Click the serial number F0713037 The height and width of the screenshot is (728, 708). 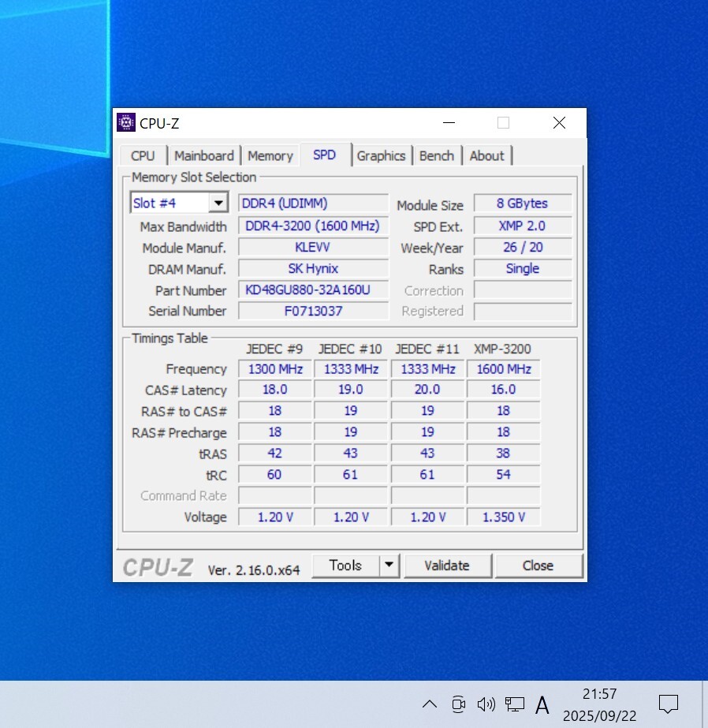click(x=313, y=311)
